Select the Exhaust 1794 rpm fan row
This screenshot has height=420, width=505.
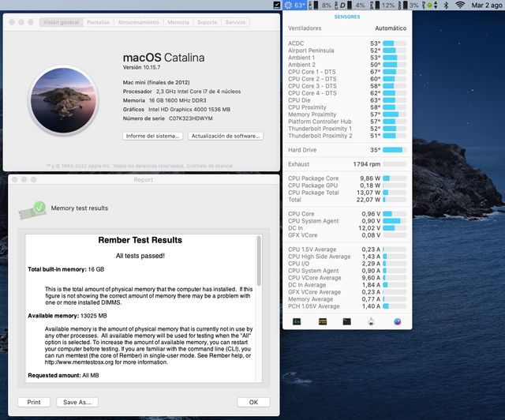click(x=347, y=164)
